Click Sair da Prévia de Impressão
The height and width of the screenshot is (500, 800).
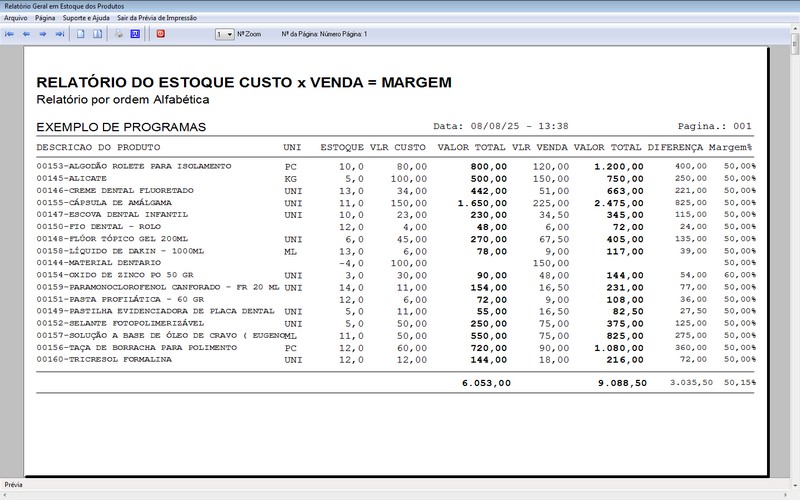(x=155, y=18)
